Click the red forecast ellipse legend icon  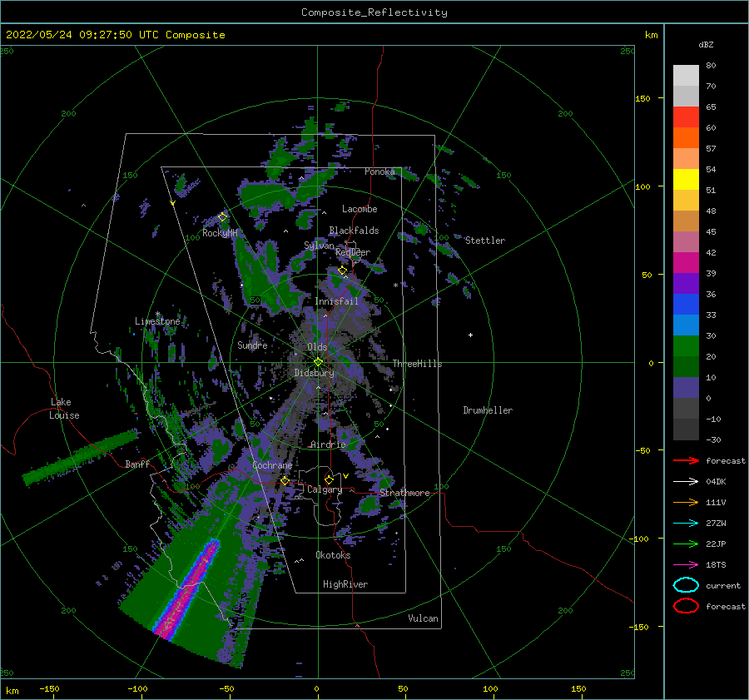[x=686, y=606]
